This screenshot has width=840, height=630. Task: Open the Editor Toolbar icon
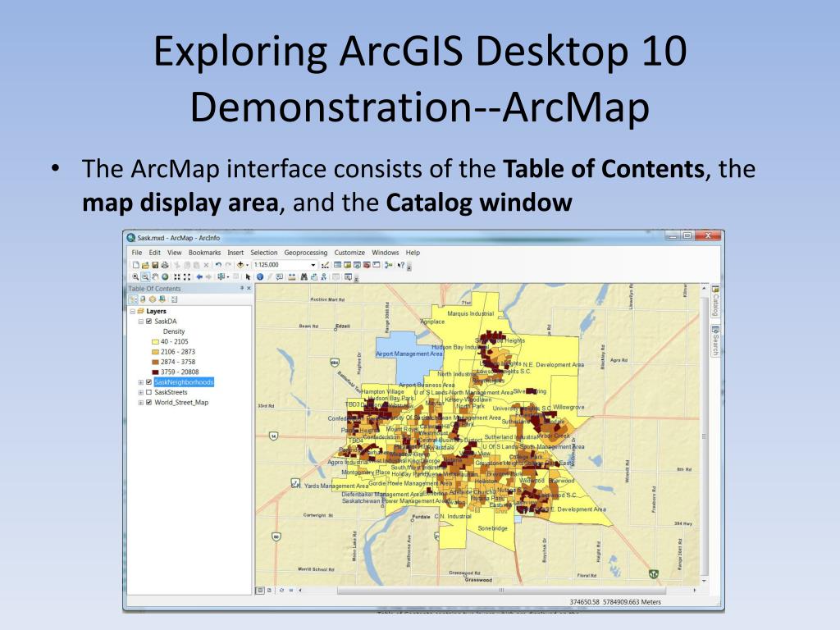(x=325, y=265)
